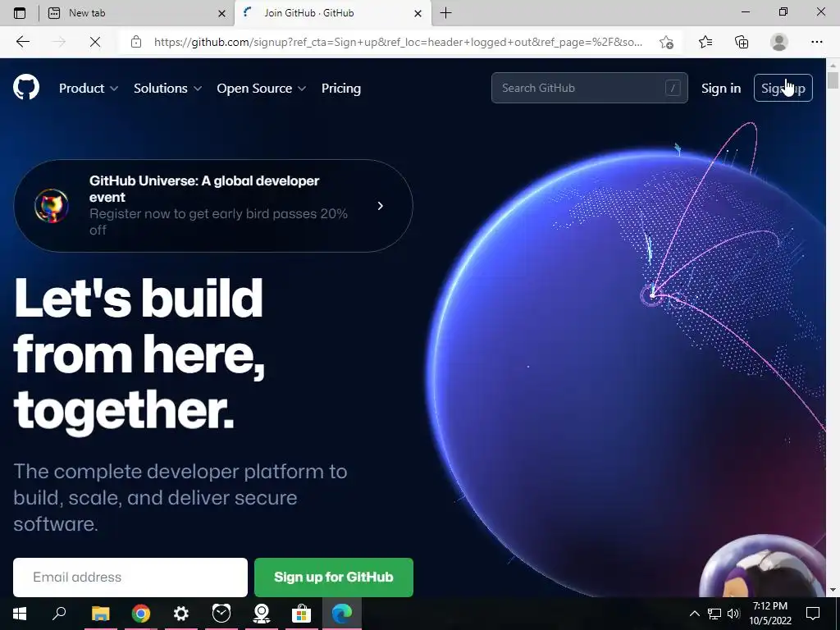Launch File Explorer from taskbar

point(100,614)
